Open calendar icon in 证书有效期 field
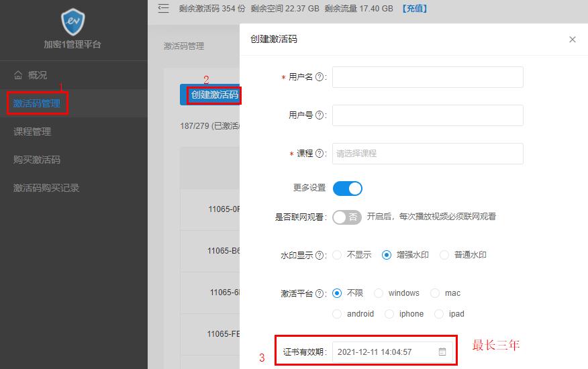Viewport: 588px width, 369px height. (x=442, y=352)
